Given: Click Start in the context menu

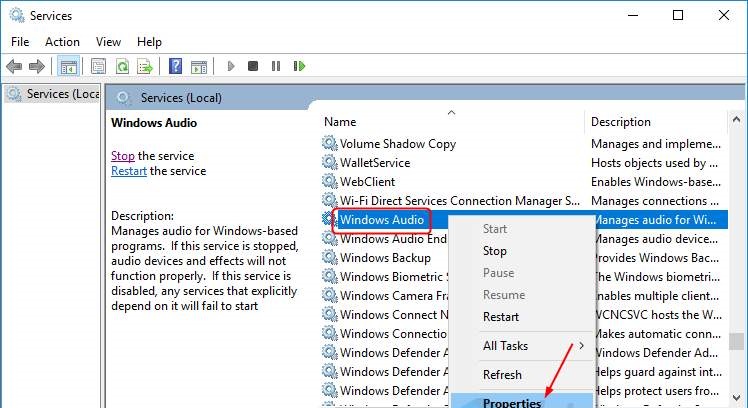Looking at the screenshot, I should click(495, 229).
